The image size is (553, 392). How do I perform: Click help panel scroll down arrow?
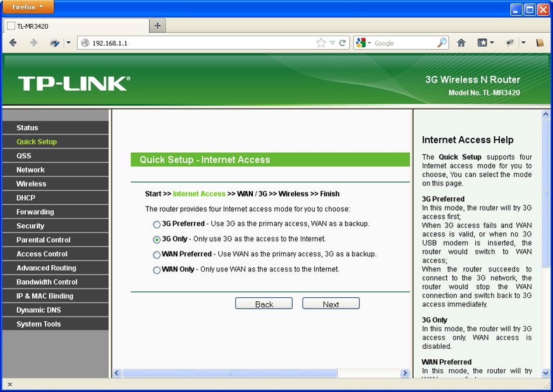coord(545,373)
